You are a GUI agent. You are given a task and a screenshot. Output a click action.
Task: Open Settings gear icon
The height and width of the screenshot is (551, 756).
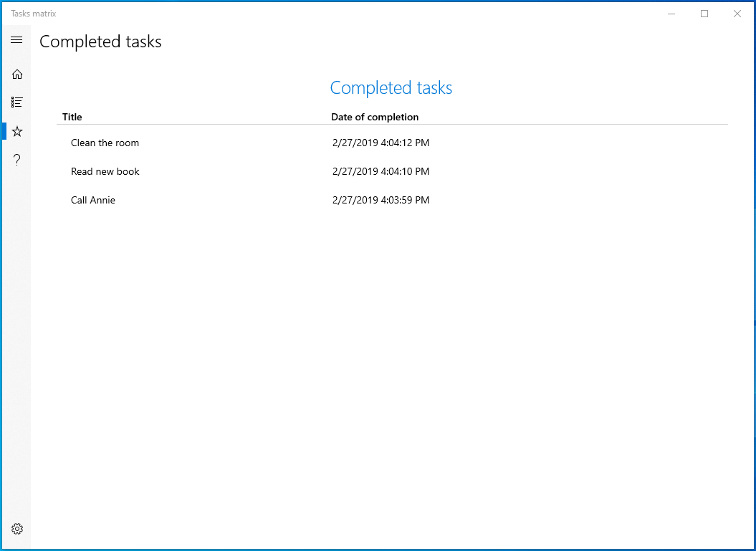17,529
